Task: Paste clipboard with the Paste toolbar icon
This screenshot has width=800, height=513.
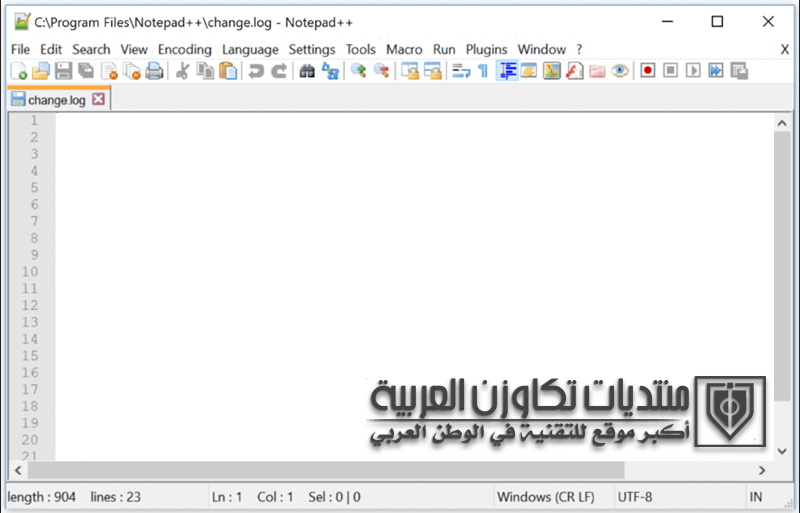Action: 228,71
